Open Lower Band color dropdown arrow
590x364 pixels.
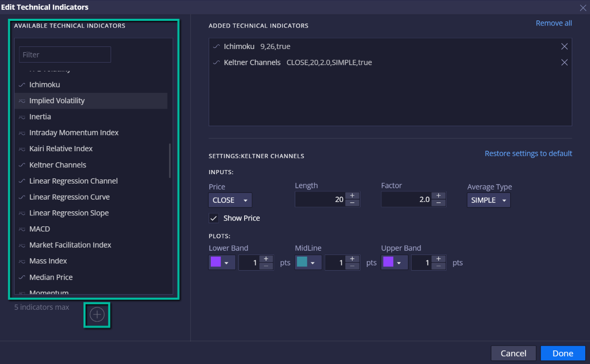226,263
